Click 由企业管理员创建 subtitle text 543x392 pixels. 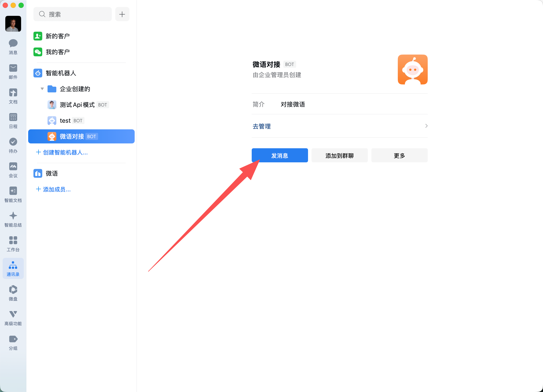(x=277, y=75)
